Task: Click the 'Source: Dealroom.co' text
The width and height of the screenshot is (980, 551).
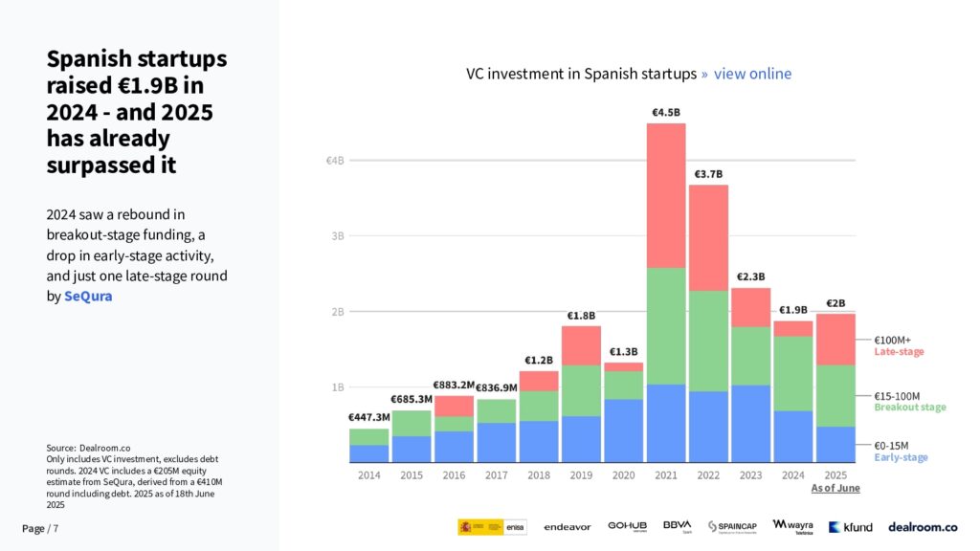Action: click(88, 448)
